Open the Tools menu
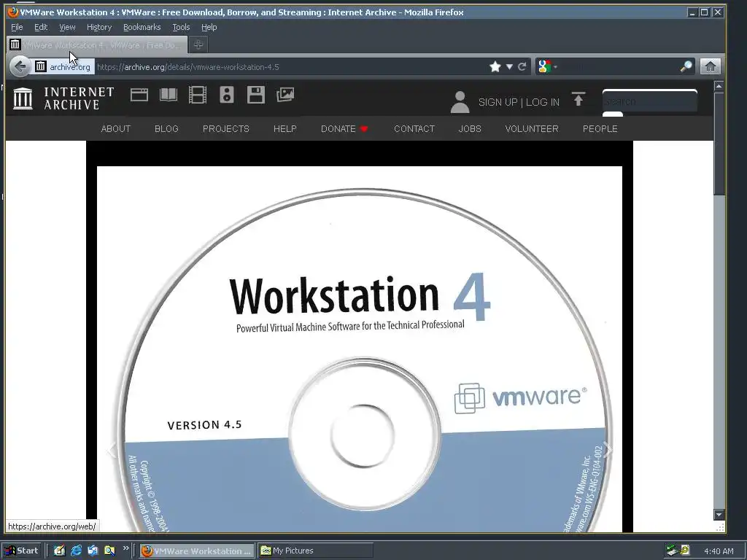The width and height of the screenshot is (747, 560). 181,27
